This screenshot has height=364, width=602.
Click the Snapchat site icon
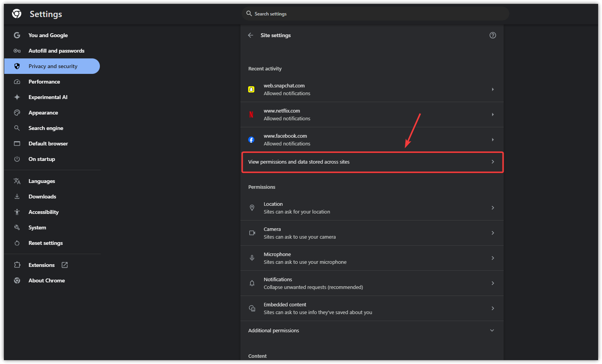pyautogui.click(x=251, y=89)
